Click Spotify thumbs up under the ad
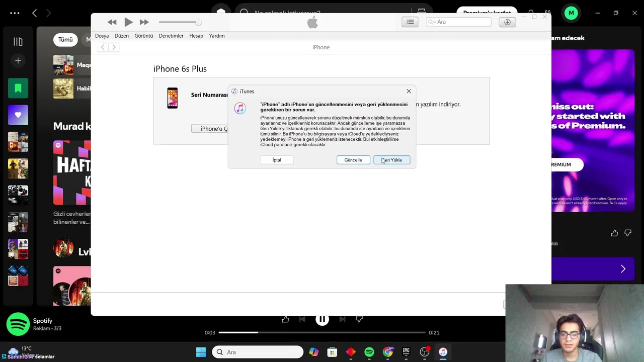This screenshot has height=362, width=644. pyautogui.click(x=614, y=233)
